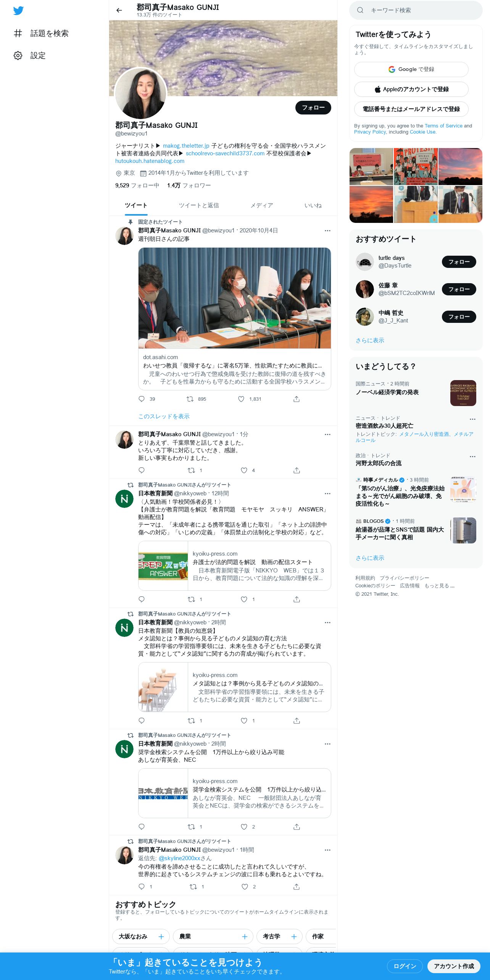490x980 pixels.
Task: Sign up with Google で登録 button
Action: click(x=411, y=69)
